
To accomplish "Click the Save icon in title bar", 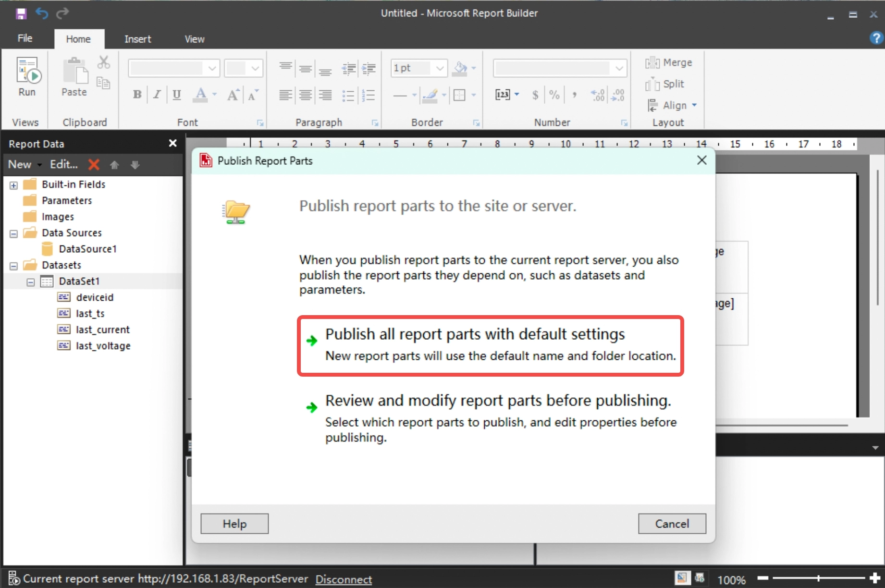I will pyautogui.click(x=21, y=13).
